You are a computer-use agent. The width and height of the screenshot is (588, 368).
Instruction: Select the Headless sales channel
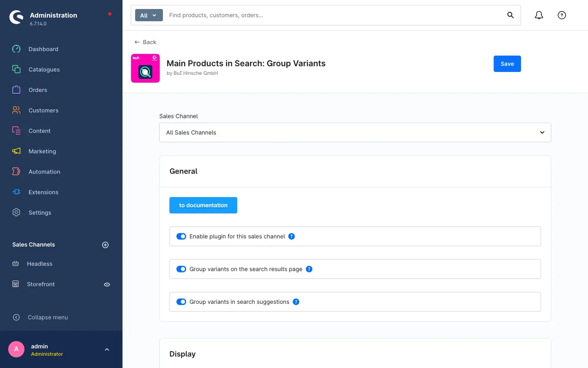[x=40, y=264]
